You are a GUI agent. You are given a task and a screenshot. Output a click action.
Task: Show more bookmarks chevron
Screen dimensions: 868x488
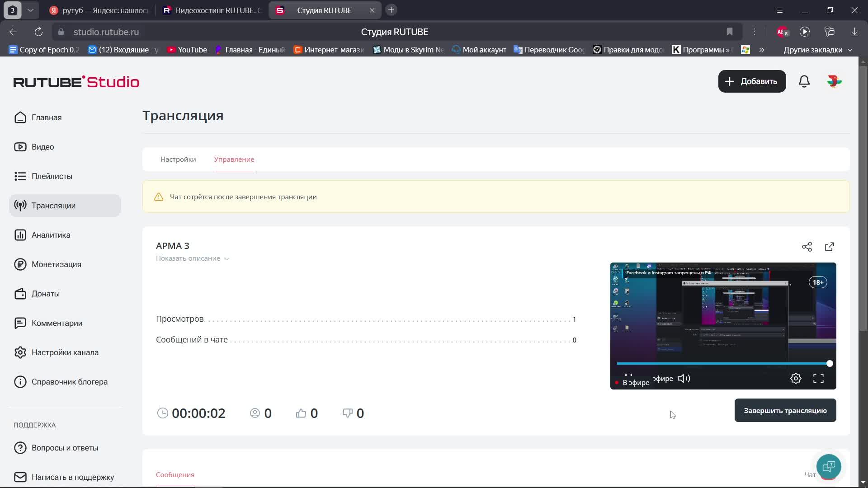tap(762, 50)
